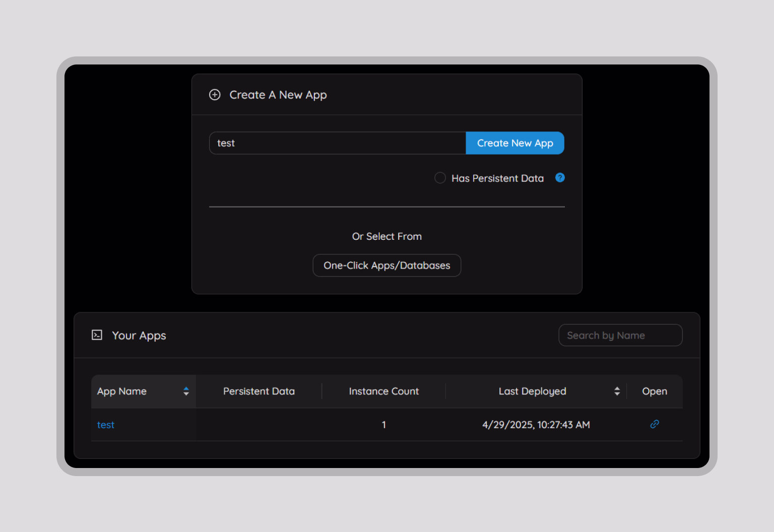Open the test app link in table
The height and width of the screenshot is (532, 774).
coord(106,425)
